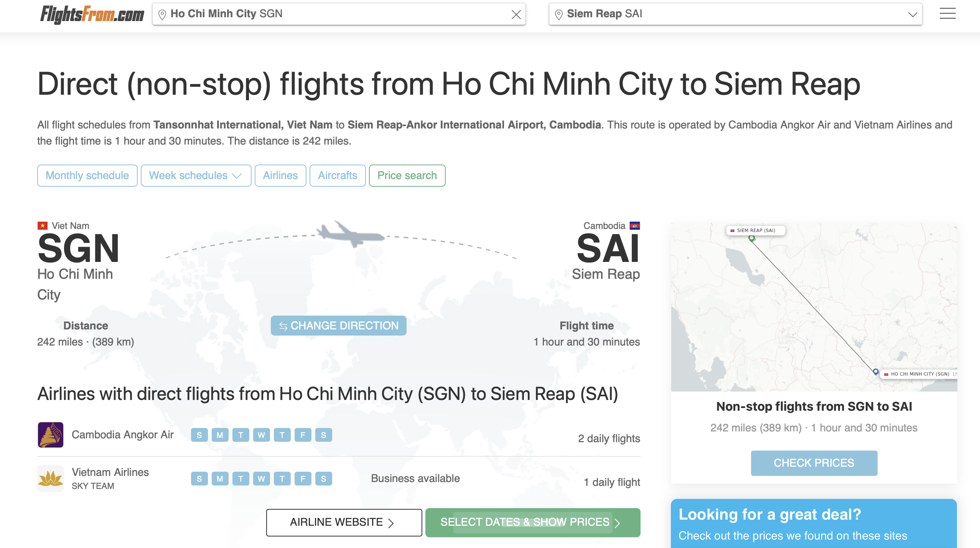
Task: Click the destination location pin icon
Action: pyautogui.click(x=559, y=15)
